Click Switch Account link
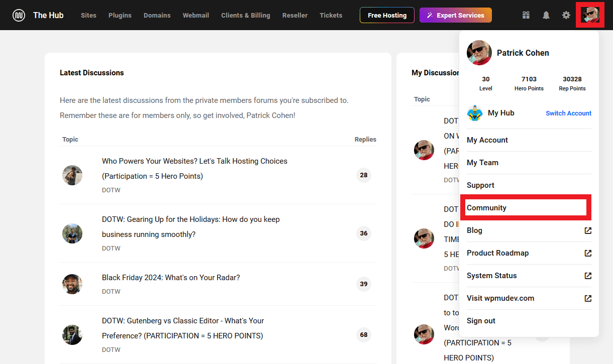 coord(569,113)
